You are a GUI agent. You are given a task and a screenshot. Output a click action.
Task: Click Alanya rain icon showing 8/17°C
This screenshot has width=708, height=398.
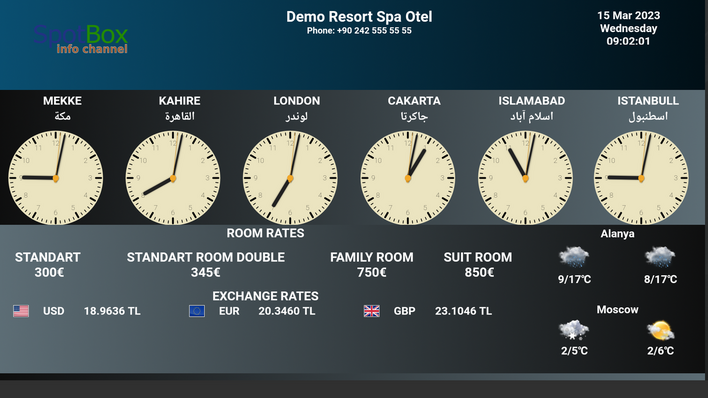660,257
